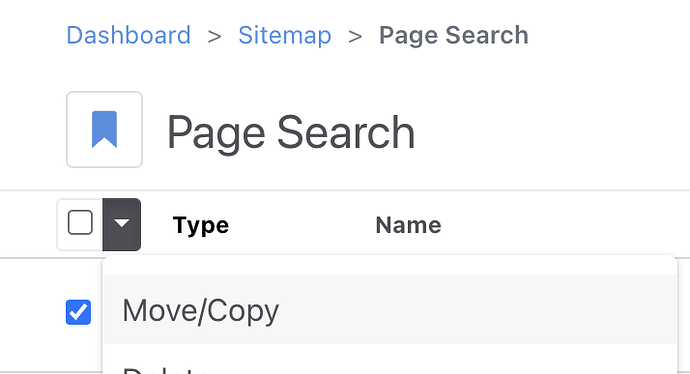The image size is (690, 374).
Task: Click the white triangle caret icon
Action: point(121,224)
